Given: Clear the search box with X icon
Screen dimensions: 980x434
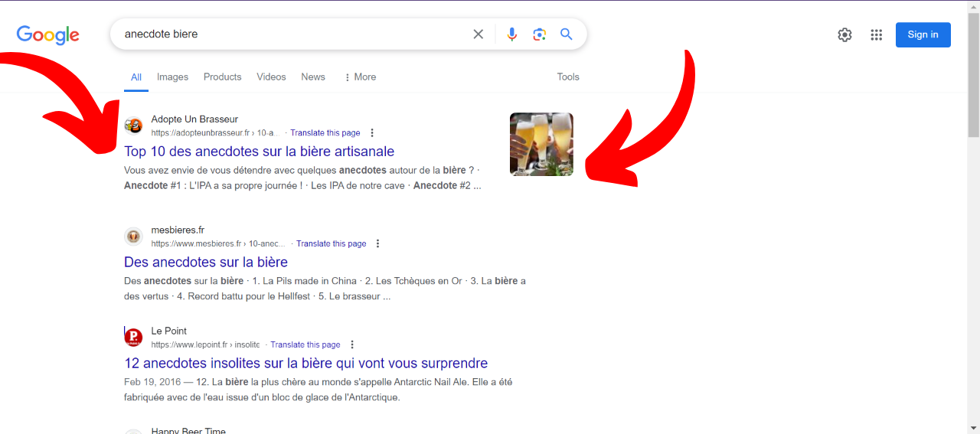Looking at the screenshot, I should pos(479,34).
